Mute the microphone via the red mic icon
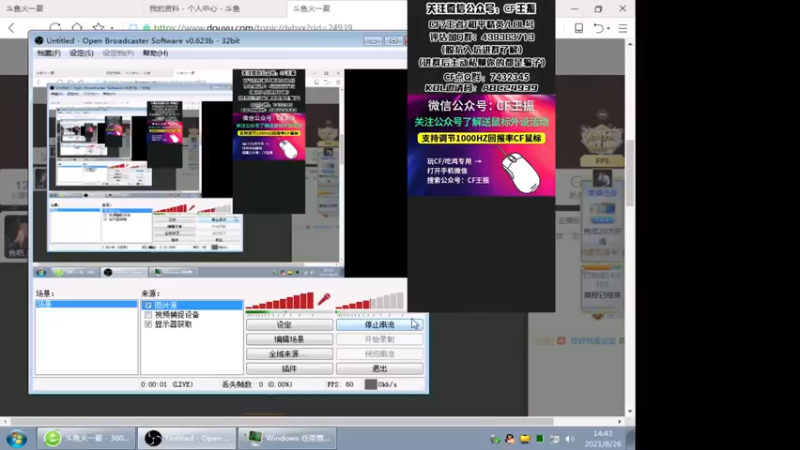This screenshot has height=450, width=800. [x=324, y=299]
